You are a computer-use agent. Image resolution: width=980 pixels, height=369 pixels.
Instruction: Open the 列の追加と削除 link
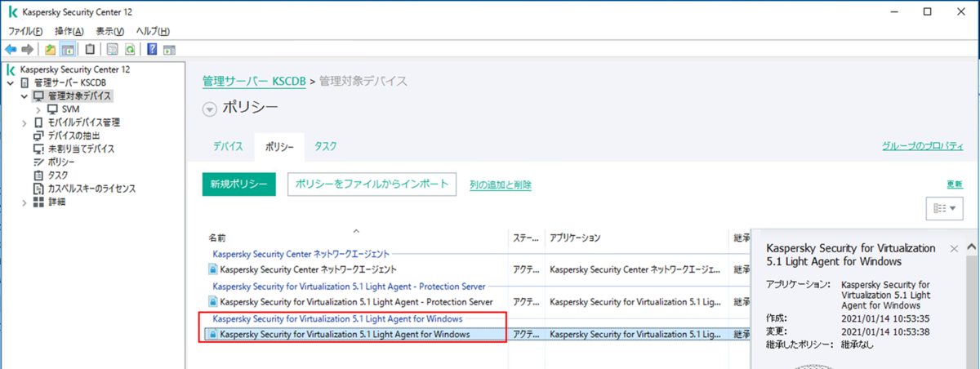(501, 185)
